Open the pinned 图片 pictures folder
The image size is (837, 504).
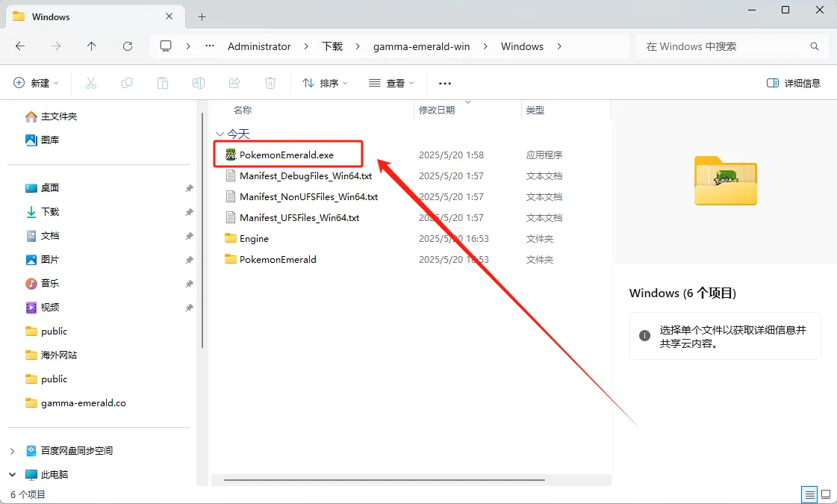[x=42, y=260]
